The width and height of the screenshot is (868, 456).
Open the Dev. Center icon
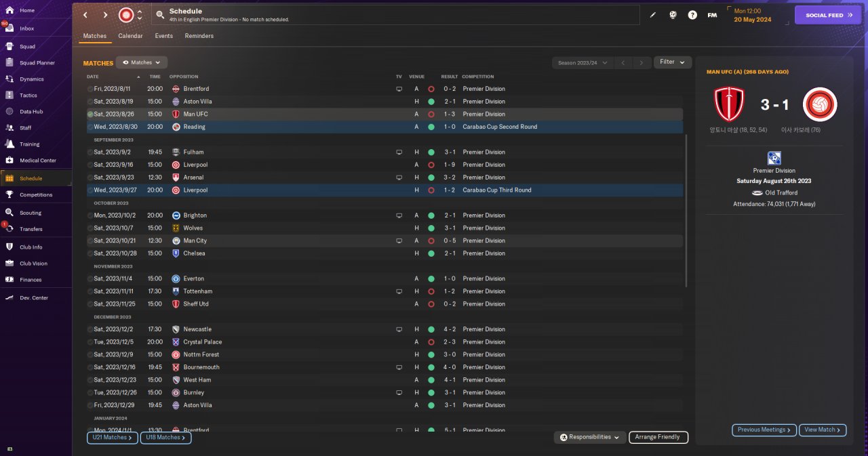(x=9, y=298)
